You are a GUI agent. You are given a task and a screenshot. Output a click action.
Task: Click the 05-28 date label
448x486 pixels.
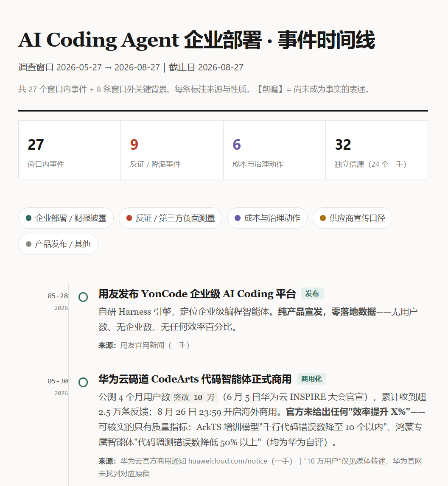(57, 296)
